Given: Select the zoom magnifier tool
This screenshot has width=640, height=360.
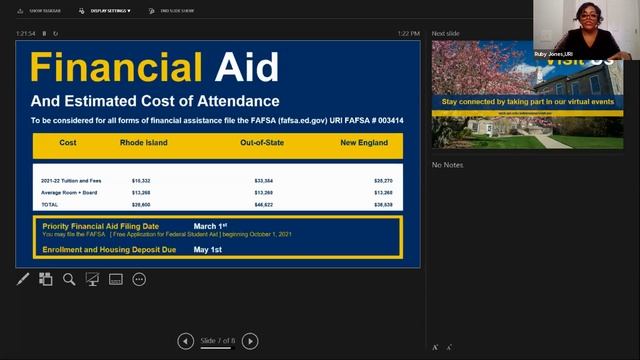Looking at the screenshot, I should 69,279.
